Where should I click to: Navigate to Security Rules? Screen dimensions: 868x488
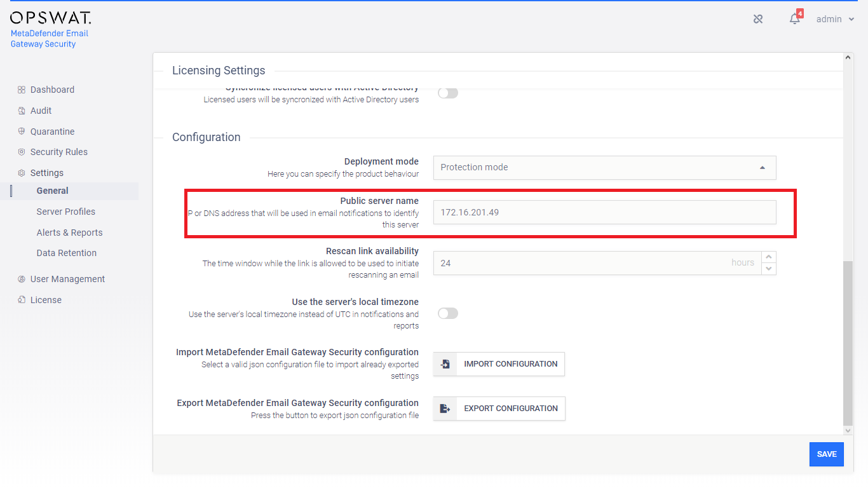click(59, 152)
